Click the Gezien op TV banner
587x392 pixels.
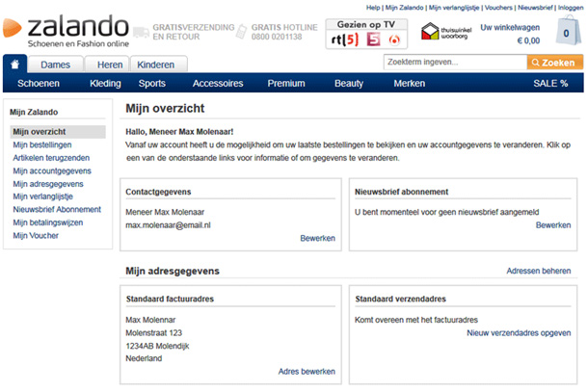click(x=366, y=34)
